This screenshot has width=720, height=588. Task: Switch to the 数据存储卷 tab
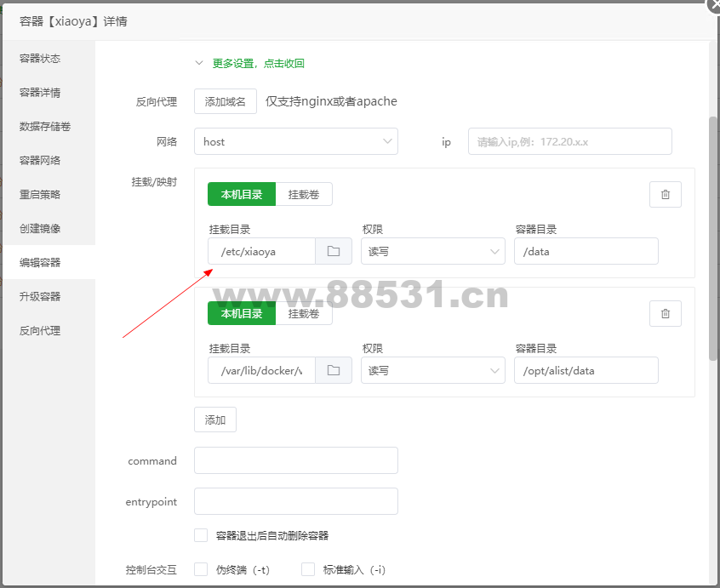[49, 126]
